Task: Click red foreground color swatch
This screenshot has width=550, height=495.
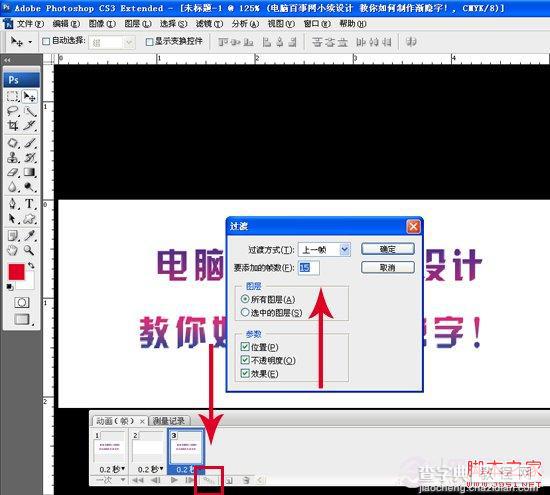Action: (16, 272)
